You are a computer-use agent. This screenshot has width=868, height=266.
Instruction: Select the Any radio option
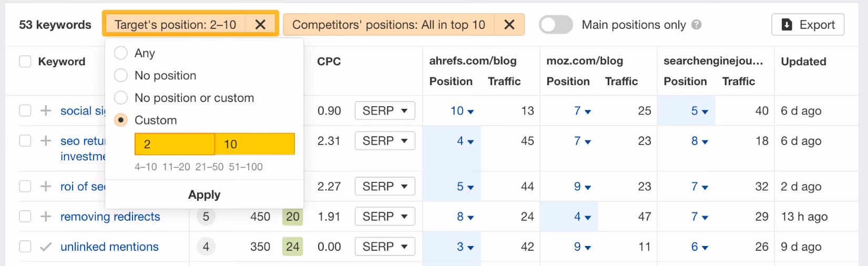pyautogui.click(x=121, y=53)
